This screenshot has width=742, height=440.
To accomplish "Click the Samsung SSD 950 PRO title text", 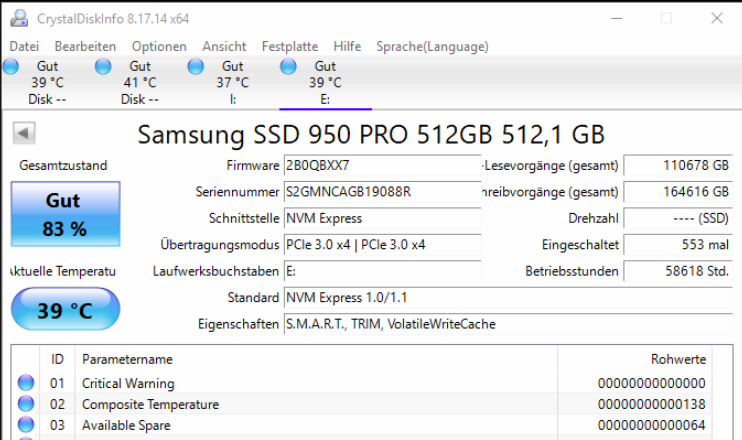I will pyautogui.click(x=371, y=134).
